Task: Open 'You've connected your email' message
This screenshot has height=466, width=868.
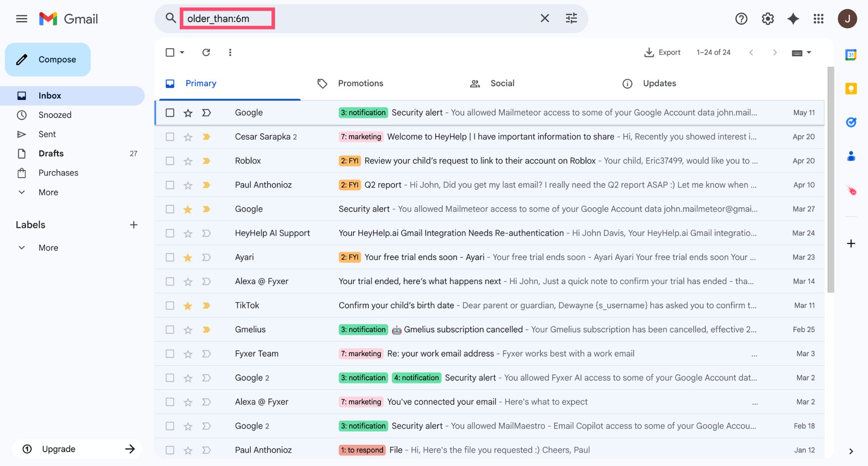Action: [x=489, y=402]
